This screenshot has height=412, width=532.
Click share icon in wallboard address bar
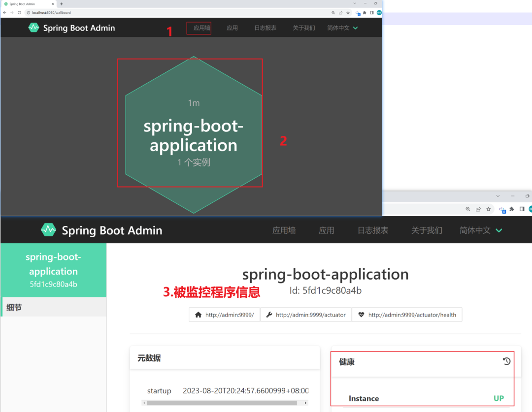[340, 12]
